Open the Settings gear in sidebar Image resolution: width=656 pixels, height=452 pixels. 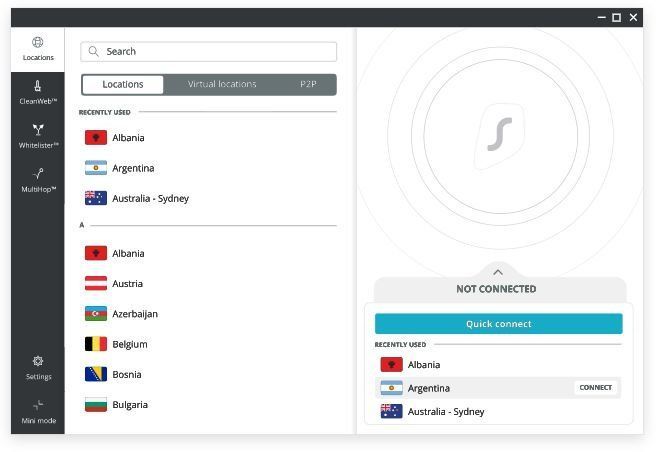[x=38, y=367]
